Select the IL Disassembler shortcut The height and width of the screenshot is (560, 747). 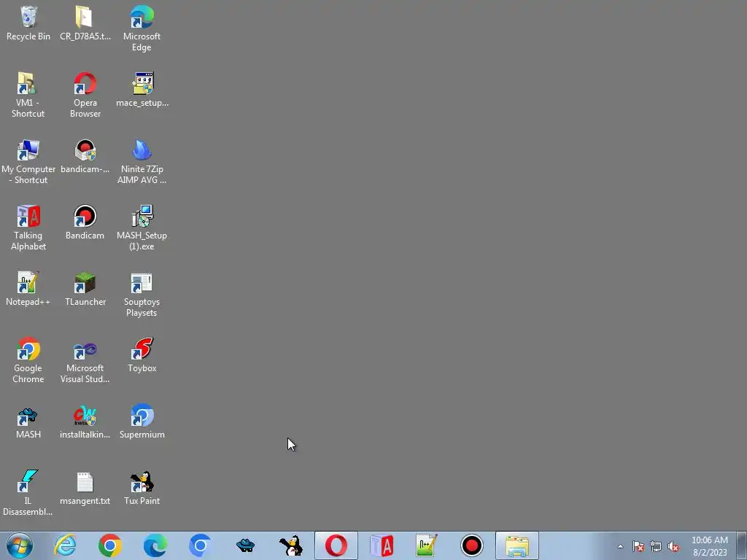(28, 493)
